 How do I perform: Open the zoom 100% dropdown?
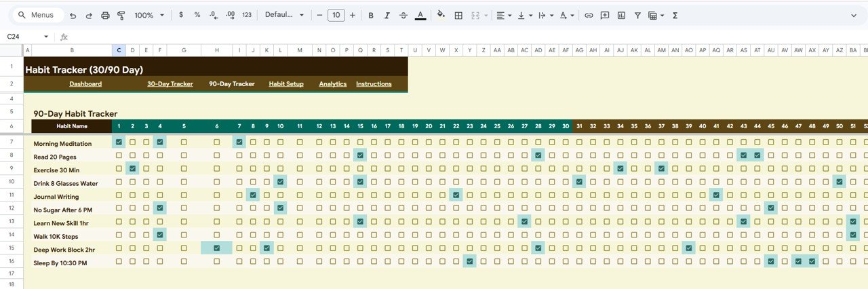tap(148, 15)
